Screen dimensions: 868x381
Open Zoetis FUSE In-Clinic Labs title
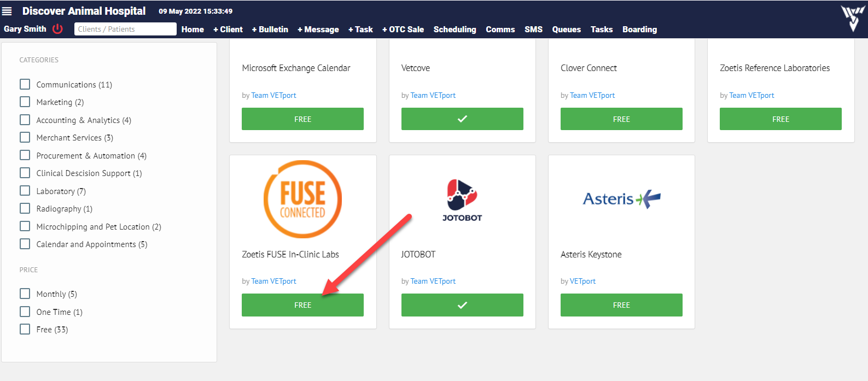[x=290, y=254]
